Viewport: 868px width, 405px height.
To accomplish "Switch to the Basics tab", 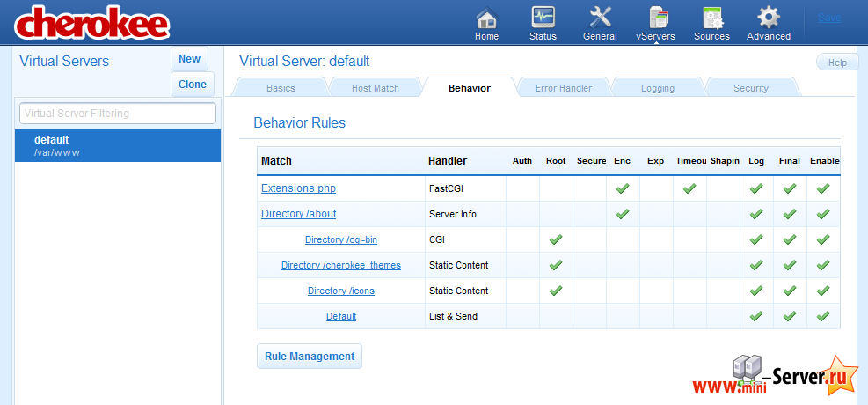I will pyautogui.click(x=281, y=88).
